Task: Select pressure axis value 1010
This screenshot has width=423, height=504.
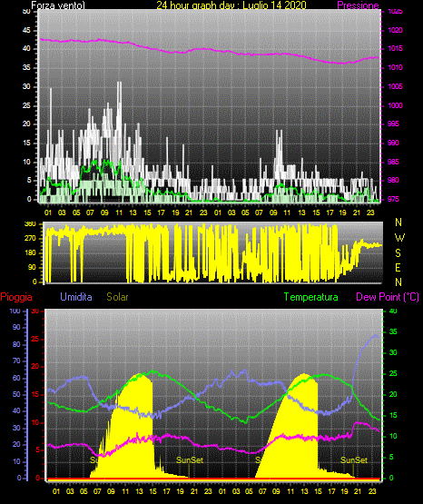Action: tap(396, 67)
